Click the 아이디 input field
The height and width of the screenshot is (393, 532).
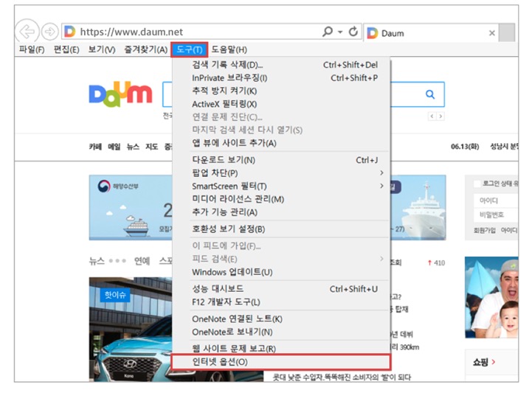(x=496, y=201)
